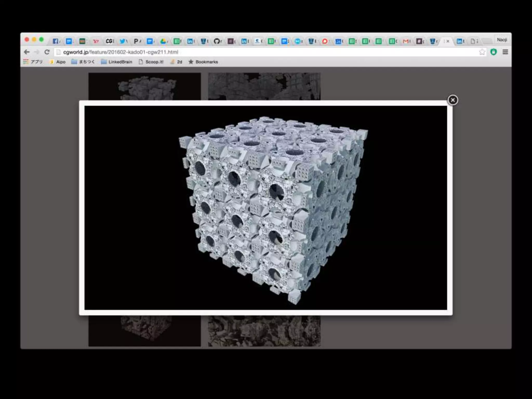Viewport: 532px width, 399px height.
Task: Bookmark this page with the star icon
Action: point(482,52)
